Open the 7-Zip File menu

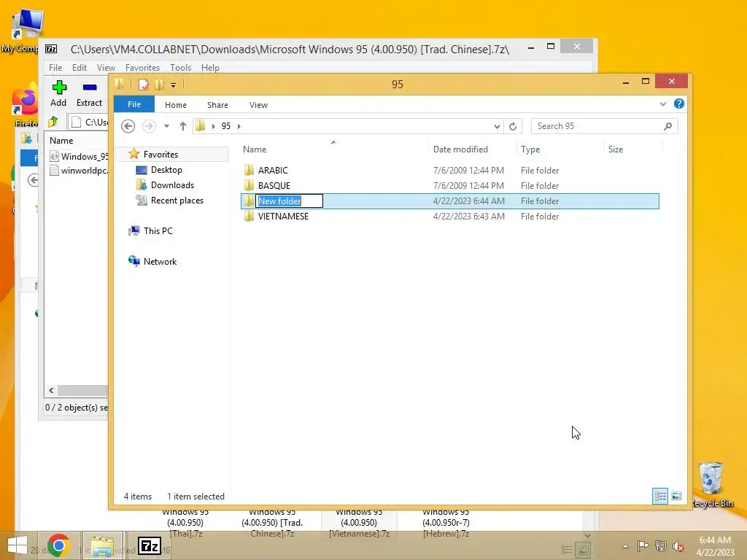pyautogui.click(x=55, y=68)
